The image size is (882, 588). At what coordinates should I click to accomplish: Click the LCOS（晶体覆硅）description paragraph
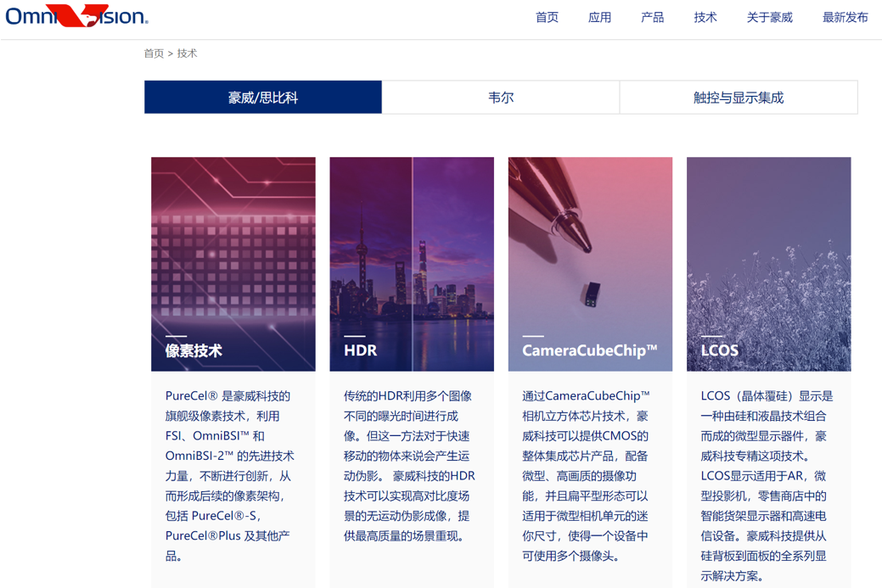767,485
